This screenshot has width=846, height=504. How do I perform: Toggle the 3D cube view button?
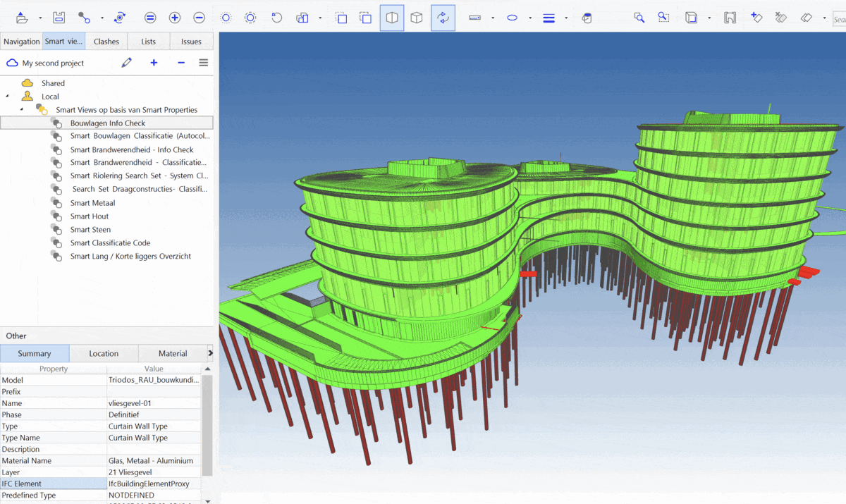[417, 18]
